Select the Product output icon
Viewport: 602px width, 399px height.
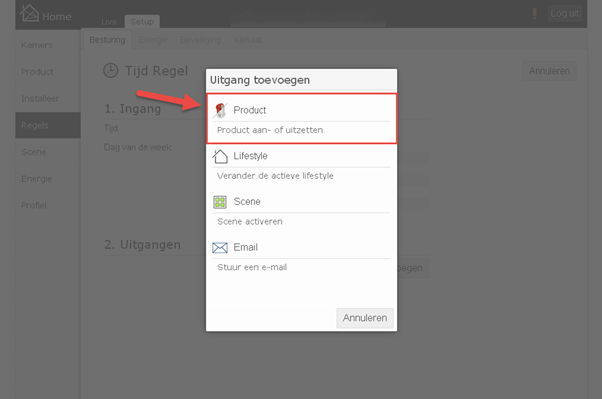220,110
